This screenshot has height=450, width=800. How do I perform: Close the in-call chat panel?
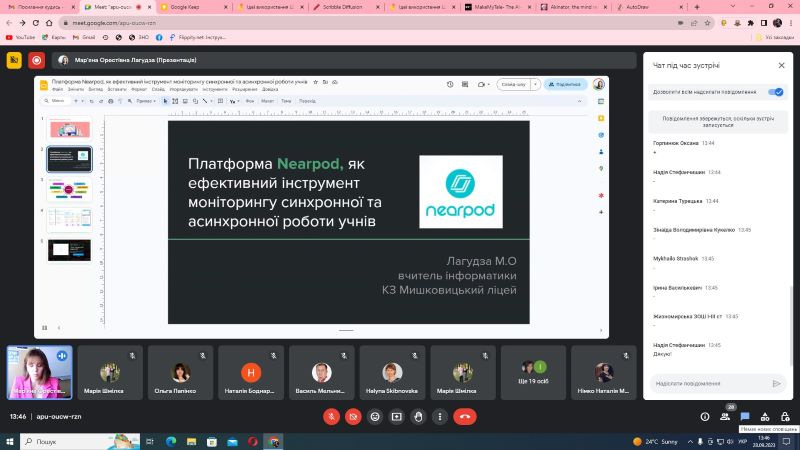click(x=781, y=65)
